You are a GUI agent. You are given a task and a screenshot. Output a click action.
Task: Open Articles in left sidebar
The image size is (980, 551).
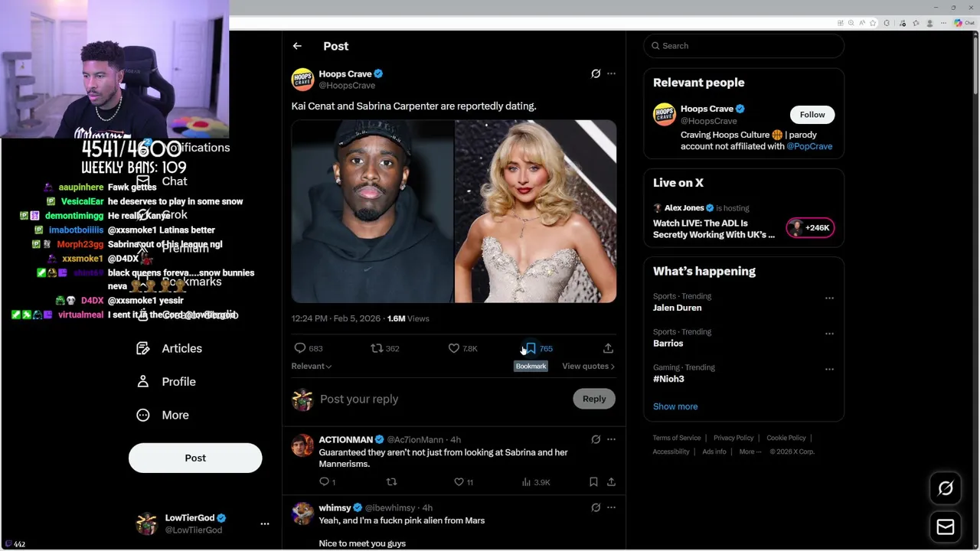170,348
